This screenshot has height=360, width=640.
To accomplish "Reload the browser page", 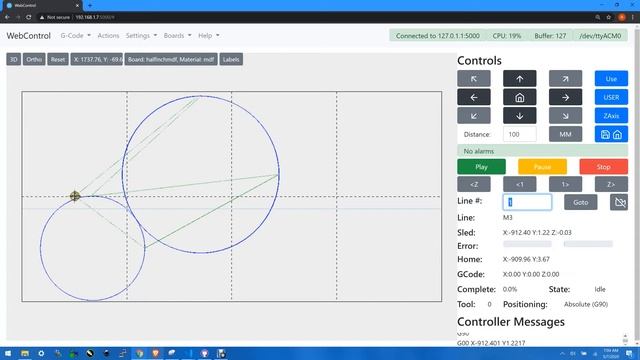I will click(x=29, y=17).
